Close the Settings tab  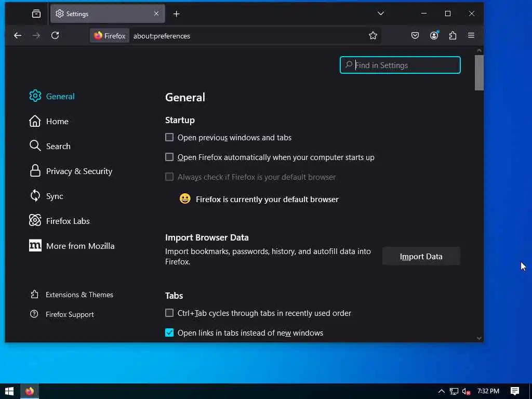point(156,14)
